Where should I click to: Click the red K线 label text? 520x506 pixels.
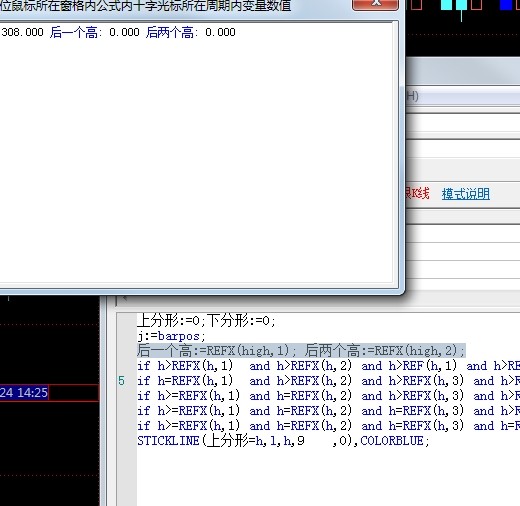coord(418,193)
